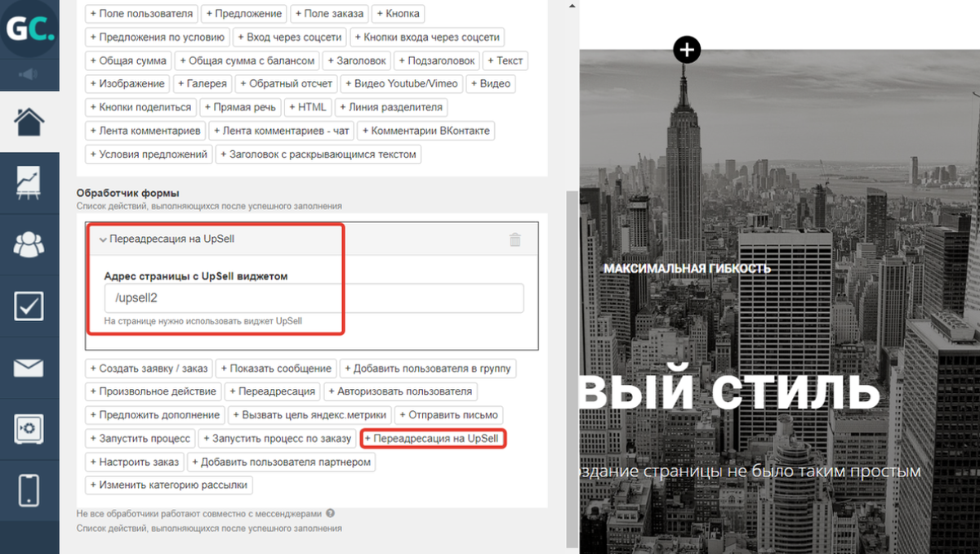
Task: Open the envelope messages sidebar icon
Action: [29, 368]
